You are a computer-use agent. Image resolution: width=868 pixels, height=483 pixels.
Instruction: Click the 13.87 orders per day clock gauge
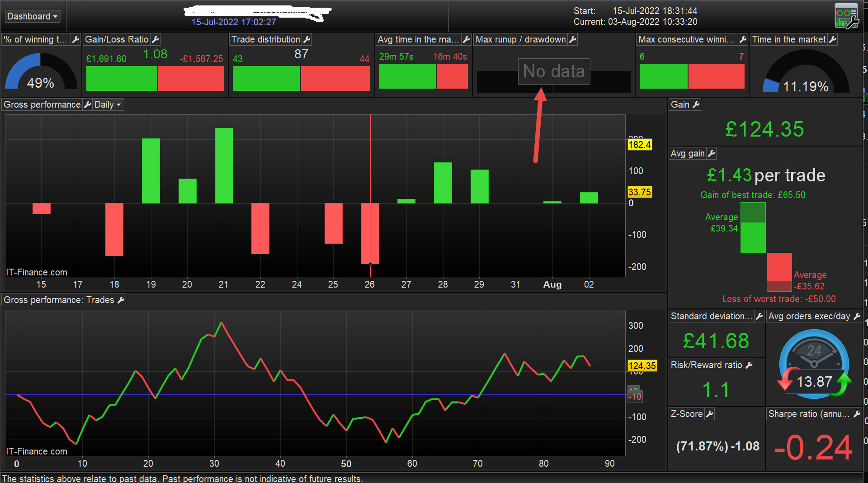pos(814,365)
